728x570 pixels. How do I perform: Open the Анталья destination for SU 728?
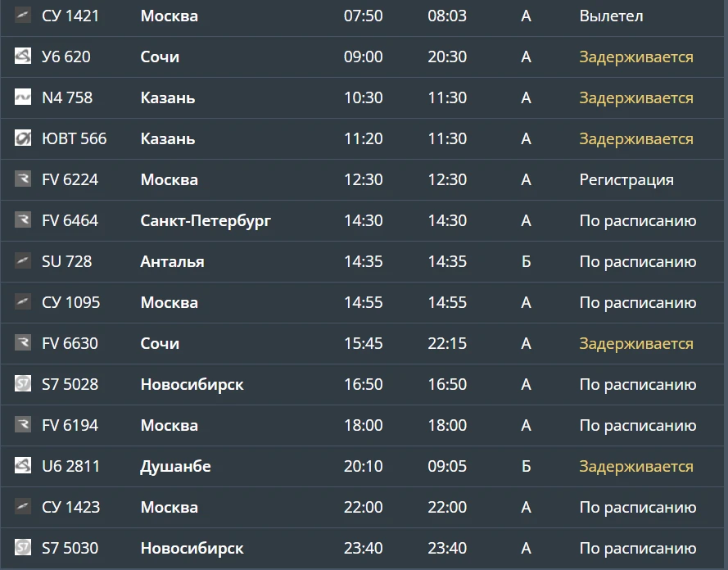[172, 262]
